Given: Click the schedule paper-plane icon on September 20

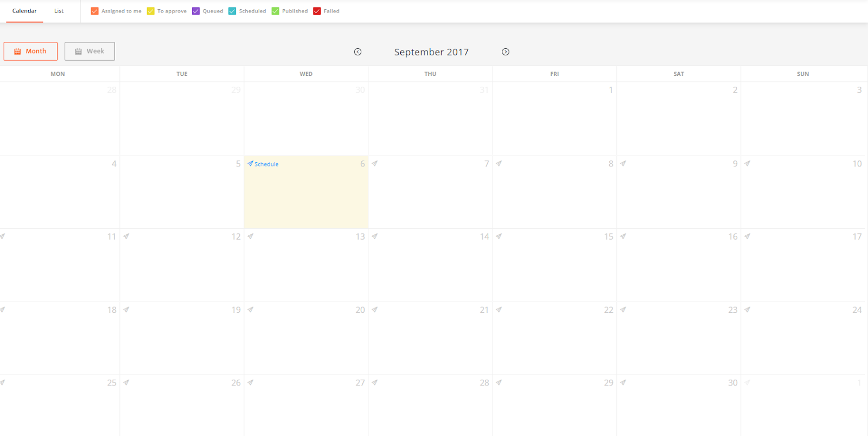Looking at the screenshot, I should coord(251,310).
